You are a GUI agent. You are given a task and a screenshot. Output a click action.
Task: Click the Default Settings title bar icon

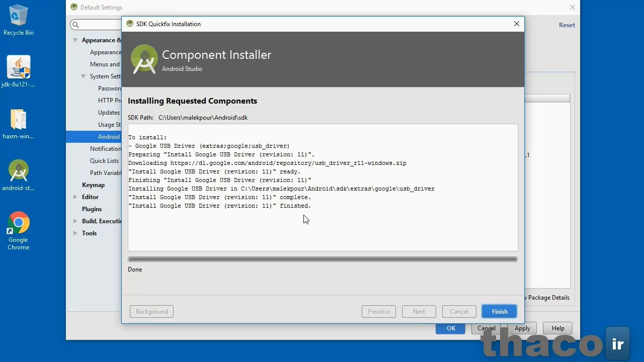coord(74,7)
